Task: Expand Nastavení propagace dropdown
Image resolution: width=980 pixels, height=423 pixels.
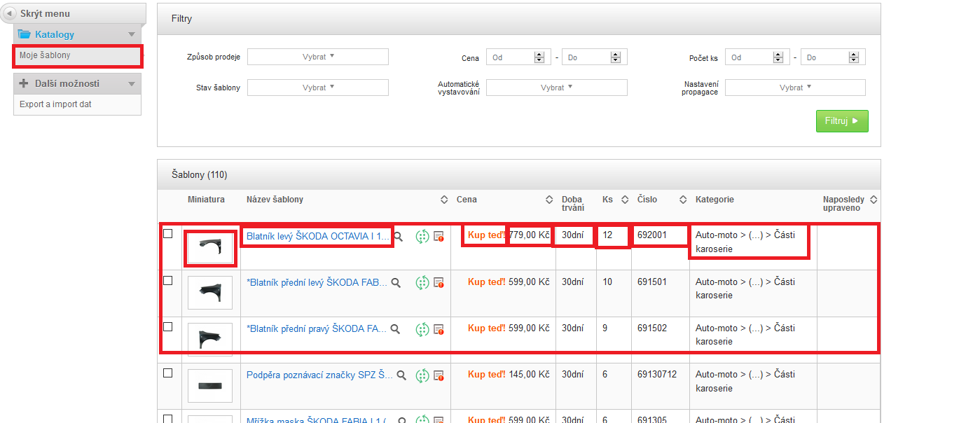Action: (x=795, y=88)
